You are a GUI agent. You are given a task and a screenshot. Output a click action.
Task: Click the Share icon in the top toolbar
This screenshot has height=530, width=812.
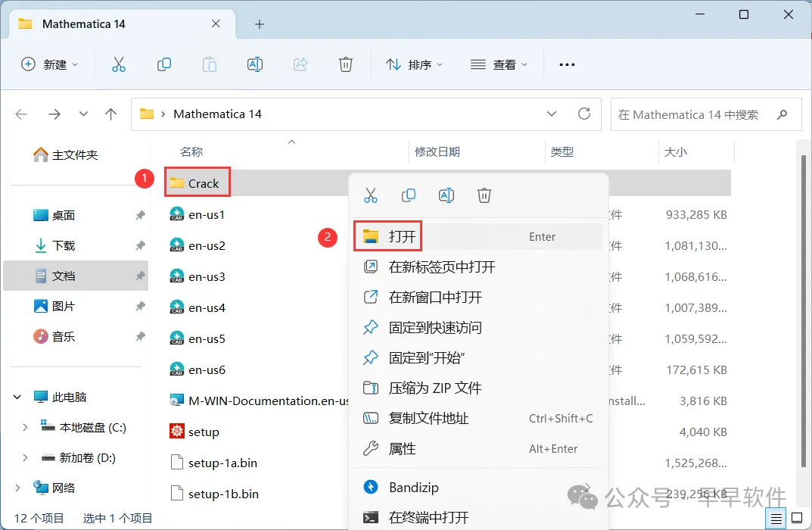(x=300, y=64)
